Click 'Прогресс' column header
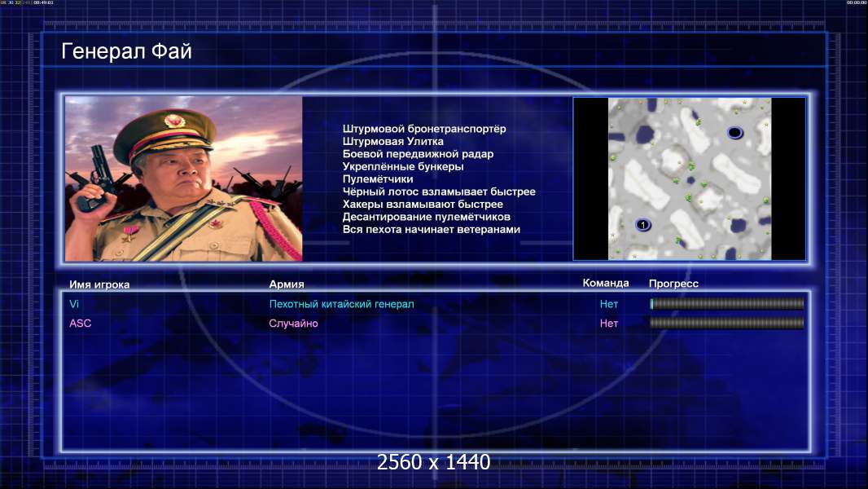 [x=673, y=284]
